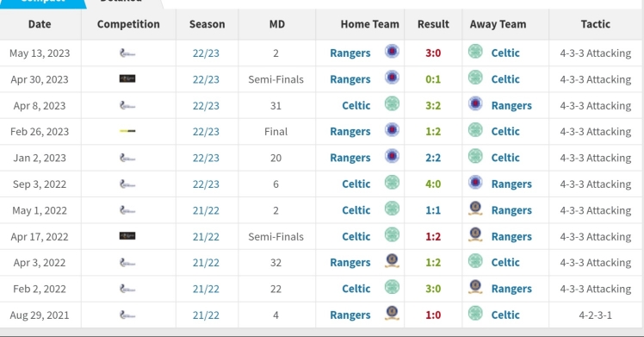
Task: Open Scottish Cup logo in Apr 17, 2022 row
Action: point(127,236)
